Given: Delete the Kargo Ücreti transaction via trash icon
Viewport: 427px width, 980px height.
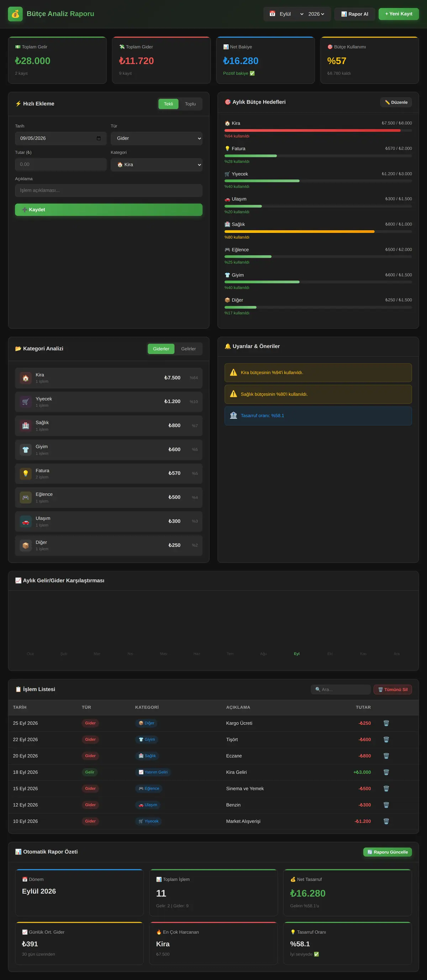Looking at the screenshot, I should (x=386, y=723).
